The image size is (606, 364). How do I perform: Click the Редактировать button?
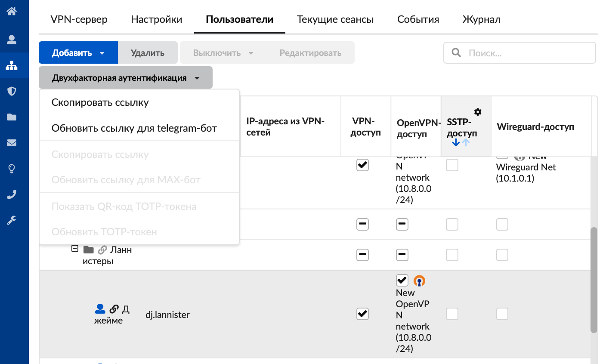click(x=310, y=52)
